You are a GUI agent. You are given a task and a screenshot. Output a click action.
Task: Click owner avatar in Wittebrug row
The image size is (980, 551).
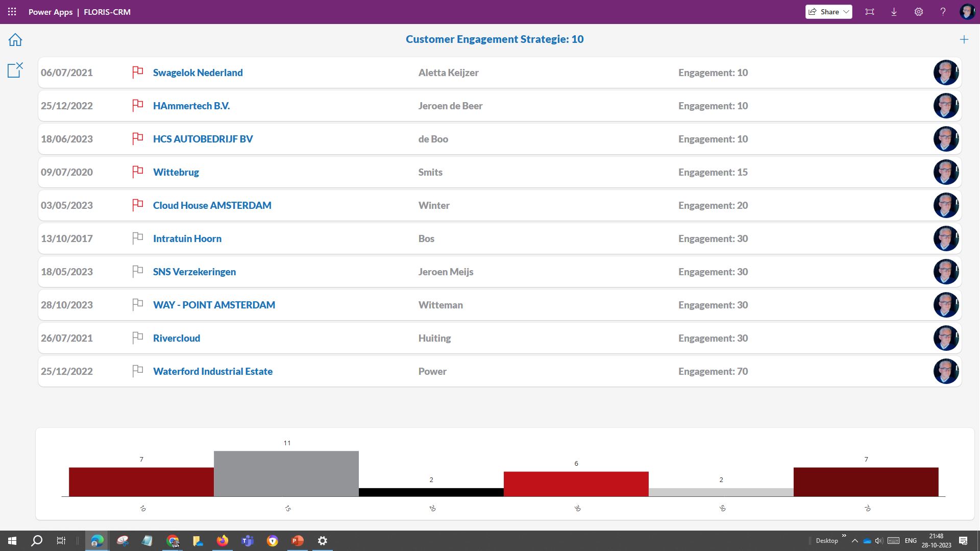[x=946, y=172]
